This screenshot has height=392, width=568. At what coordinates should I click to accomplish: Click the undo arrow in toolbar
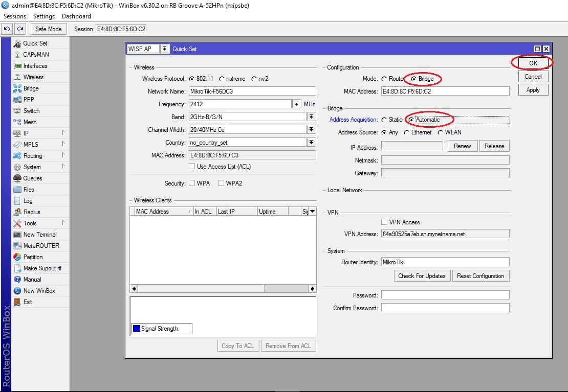click(7, 29)
